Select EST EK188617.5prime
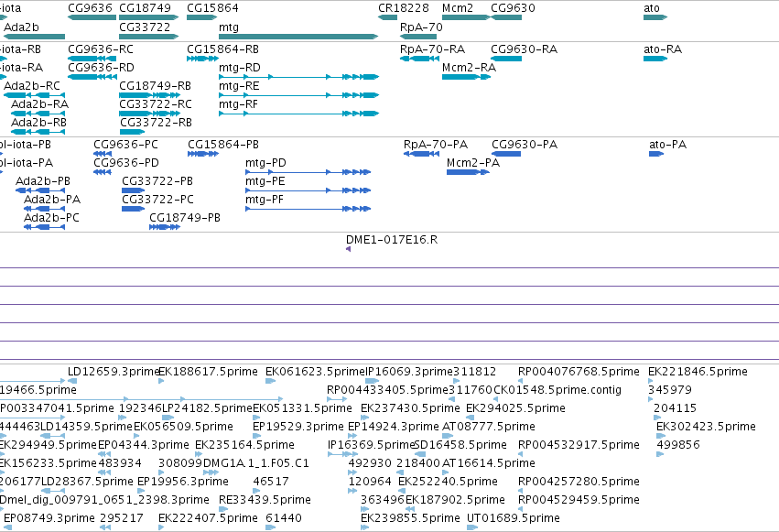Viewport: 779px width, 532px height. [161, 381]
